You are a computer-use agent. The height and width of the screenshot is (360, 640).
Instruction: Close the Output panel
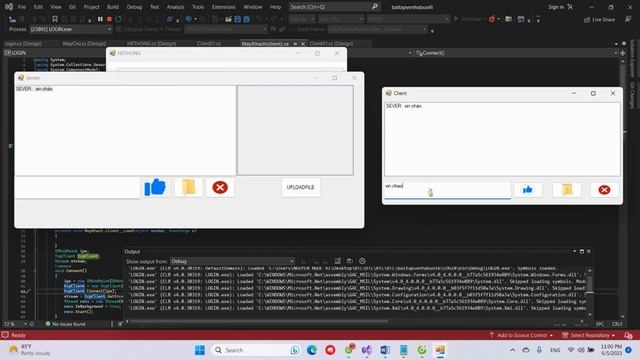click(x=589, y=251)
